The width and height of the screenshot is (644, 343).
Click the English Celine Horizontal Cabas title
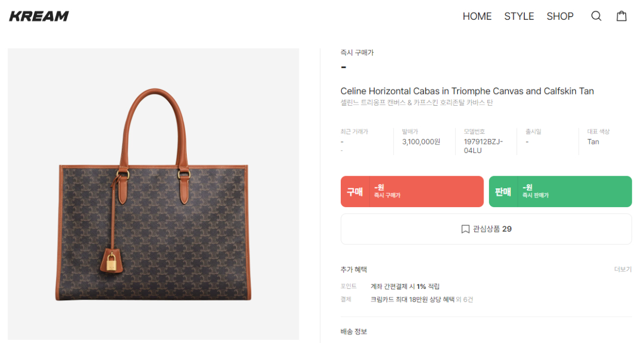pos(467,91)
